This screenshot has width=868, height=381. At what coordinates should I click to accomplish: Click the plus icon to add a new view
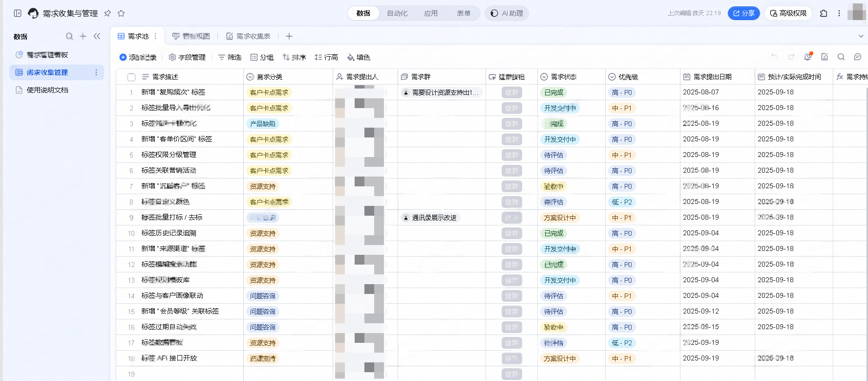[289, 36]
